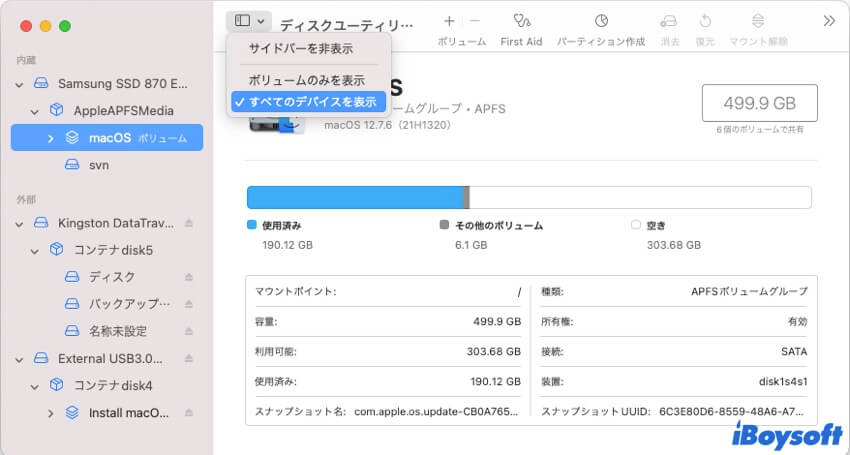Image resolution: width=850 pixels, height=455 pixels.
Task: Click the マウント解除 unmount toolbar icon
Action: pyautogui.click(x=758, y=21)
